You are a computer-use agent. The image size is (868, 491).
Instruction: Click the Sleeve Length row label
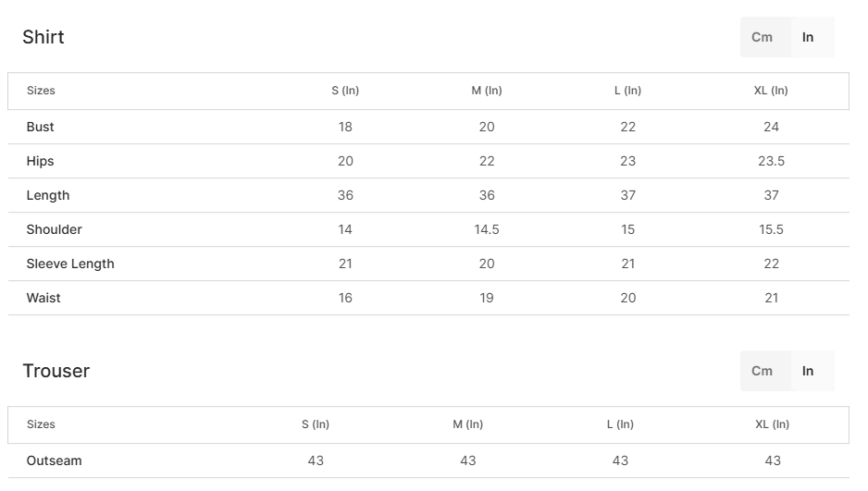(70, 264)
